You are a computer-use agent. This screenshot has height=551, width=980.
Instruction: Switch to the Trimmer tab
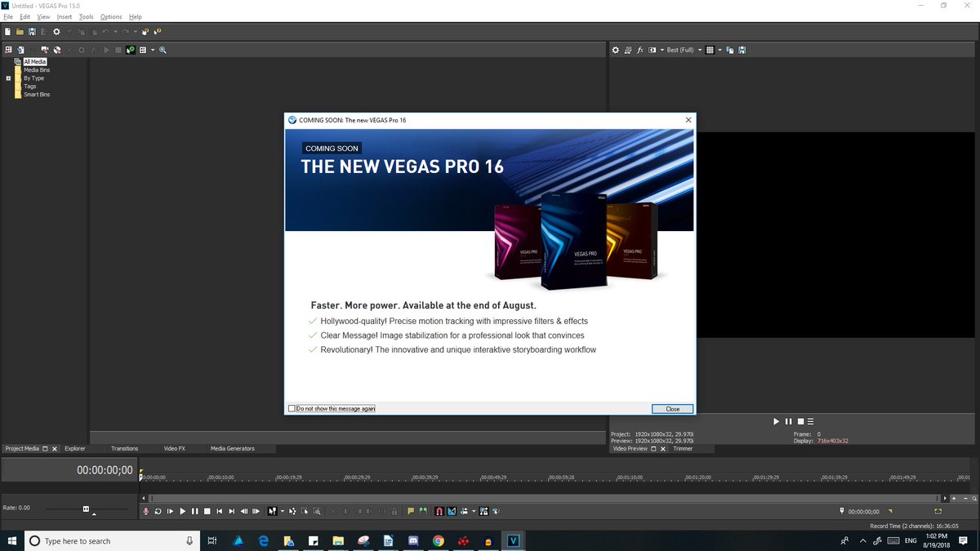coord(683,448)
